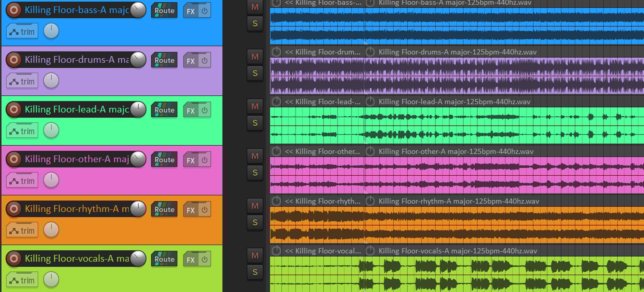Open the FX chain on the bass track

(x=191, y=11)
